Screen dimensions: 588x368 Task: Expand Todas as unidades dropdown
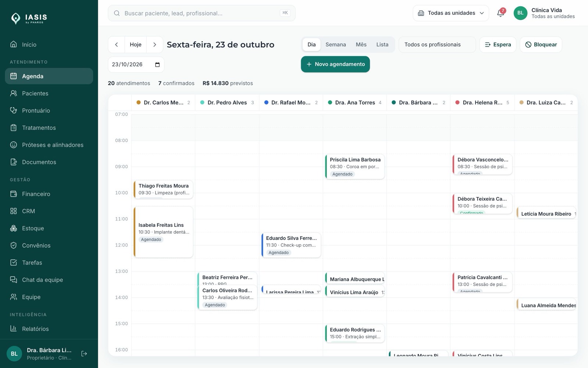[x=451, y=13]
